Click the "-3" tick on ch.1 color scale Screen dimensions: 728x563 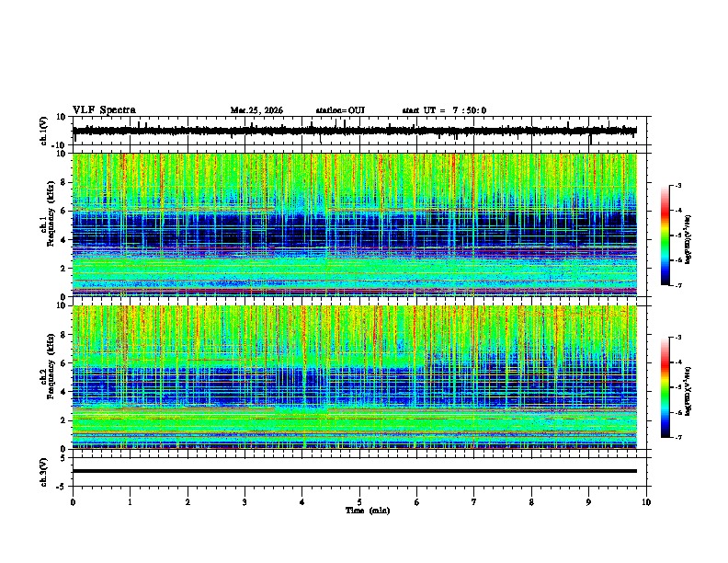678,185
